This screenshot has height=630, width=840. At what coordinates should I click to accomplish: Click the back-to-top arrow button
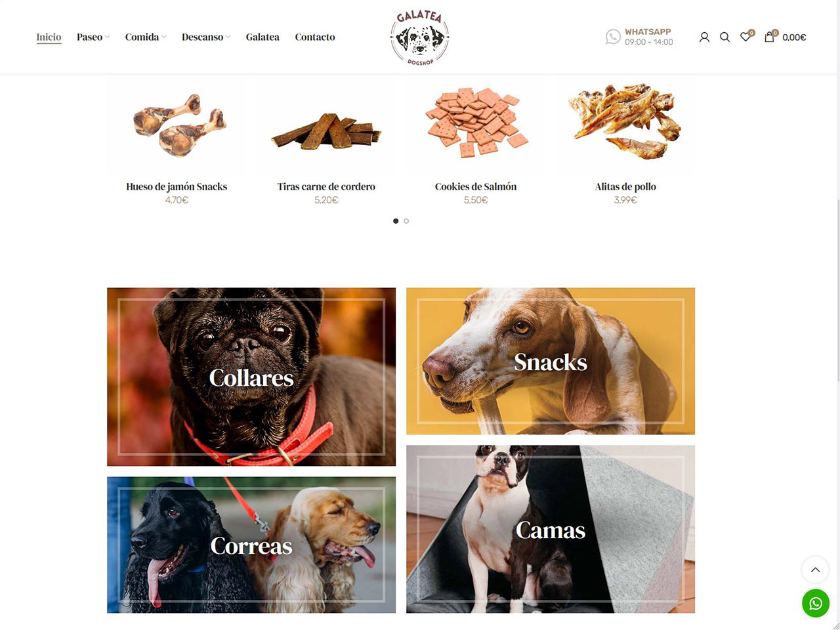[x=815, y=570]
